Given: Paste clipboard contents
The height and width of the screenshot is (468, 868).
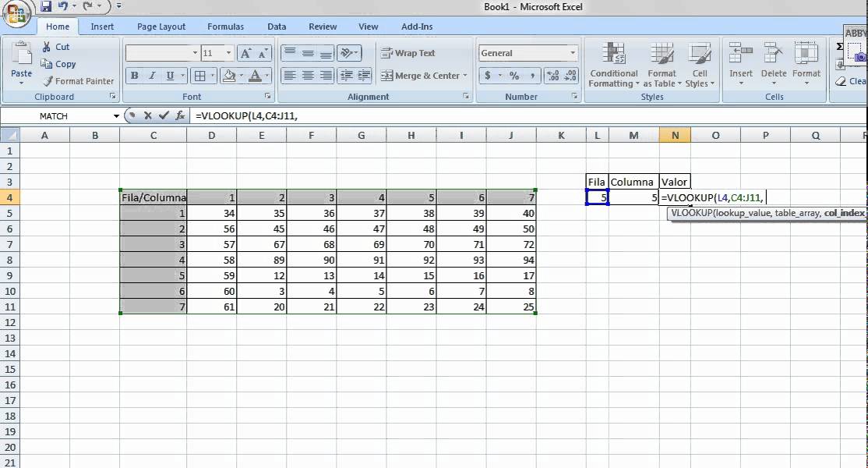Looking at the screenshot, I should click(x=21, y=62).
